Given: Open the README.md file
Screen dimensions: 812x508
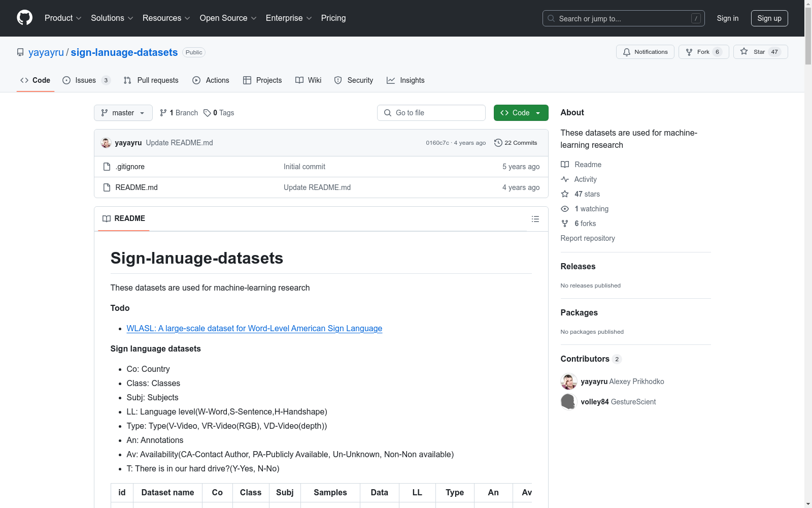Looking at the screenshot, I should 137,187.
